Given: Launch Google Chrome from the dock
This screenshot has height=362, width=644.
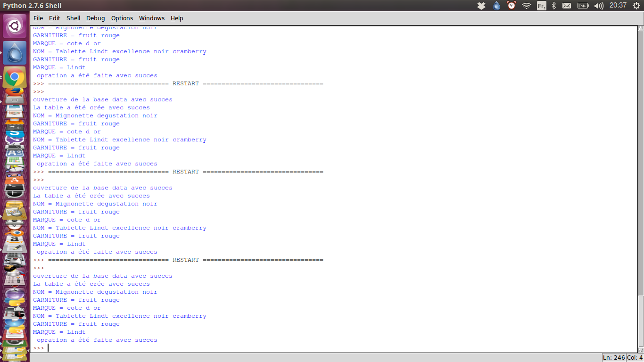Looking at the screenshot, I should [x=15, y=77].
